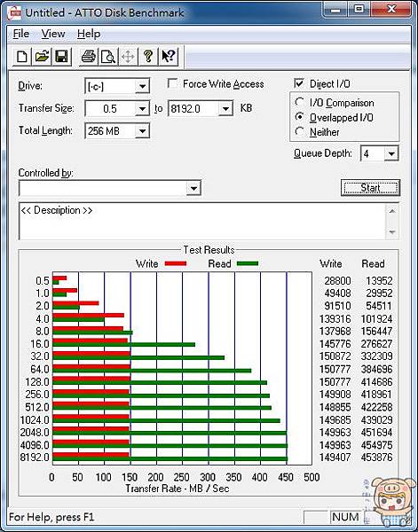Save results with the floppy disk icon
The width and height of the screenshot is (418, 532).
pos(61,57)
